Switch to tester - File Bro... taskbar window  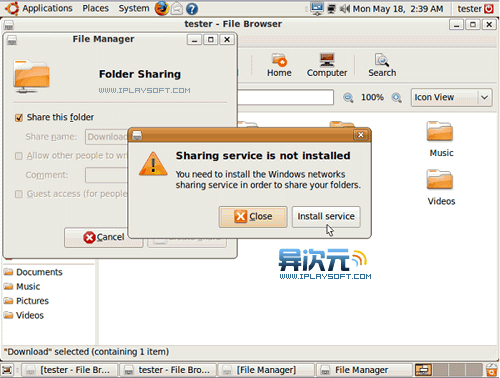tap(168, 370)
